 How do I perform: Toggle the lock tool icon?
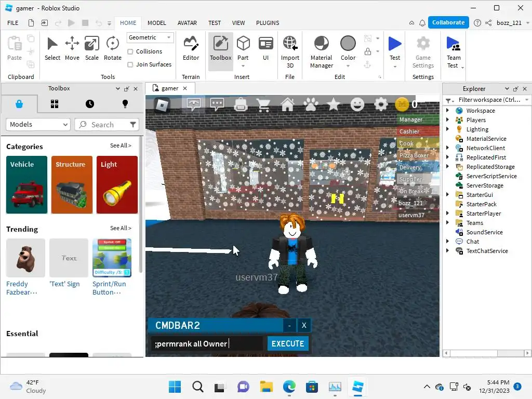[x=367, y=51]
